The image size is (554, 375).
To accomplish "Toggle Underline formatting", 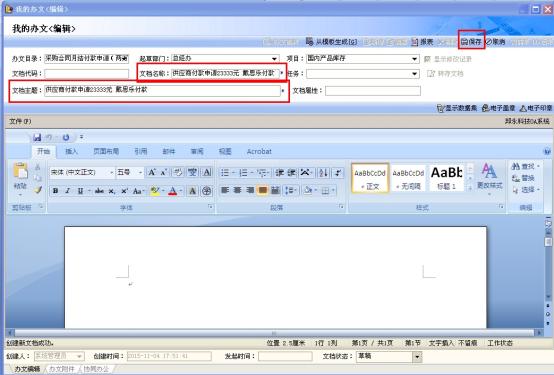I will point(81,191).
